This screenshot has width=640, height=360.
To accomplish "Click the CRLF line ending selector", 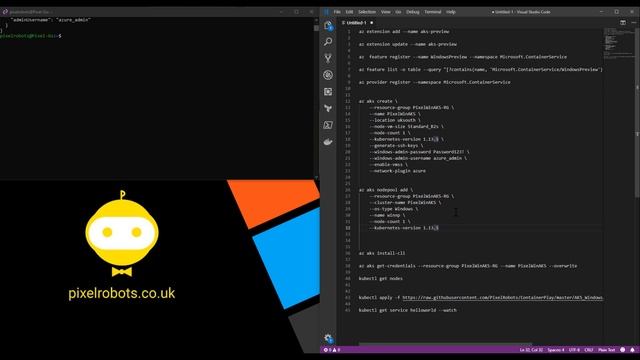I will pyautogui.click(x=589, y=350).
